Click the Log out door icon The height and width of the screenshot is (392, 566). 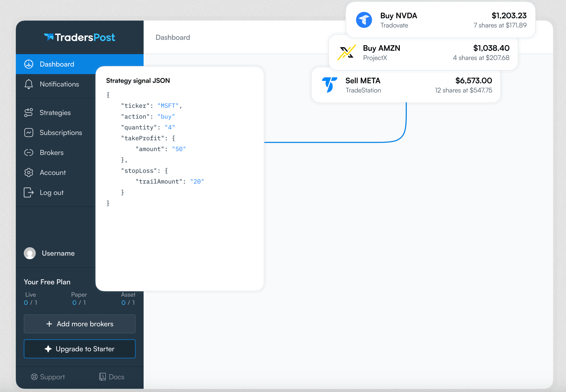(x=29, y=193)
